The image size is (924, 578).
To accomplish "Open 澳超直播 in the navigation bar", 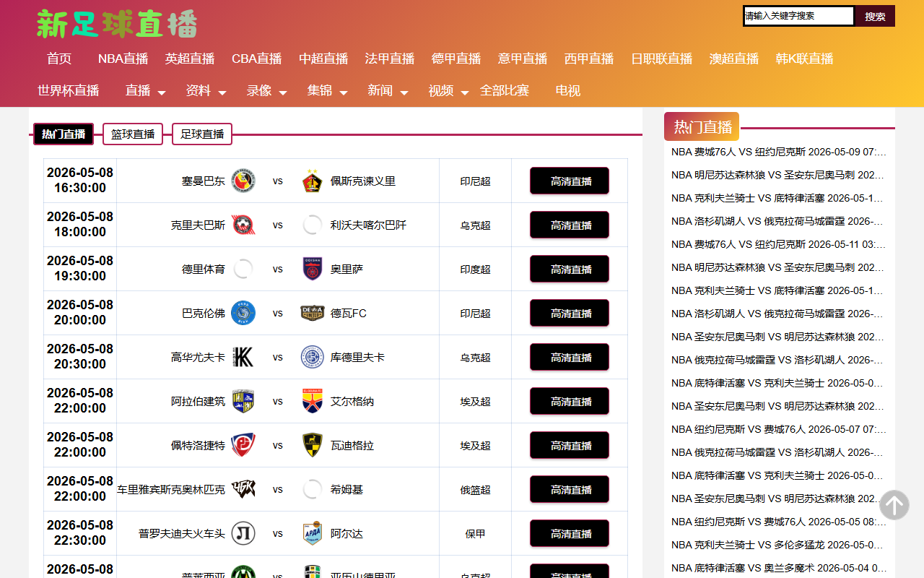I will click(734, 59).
